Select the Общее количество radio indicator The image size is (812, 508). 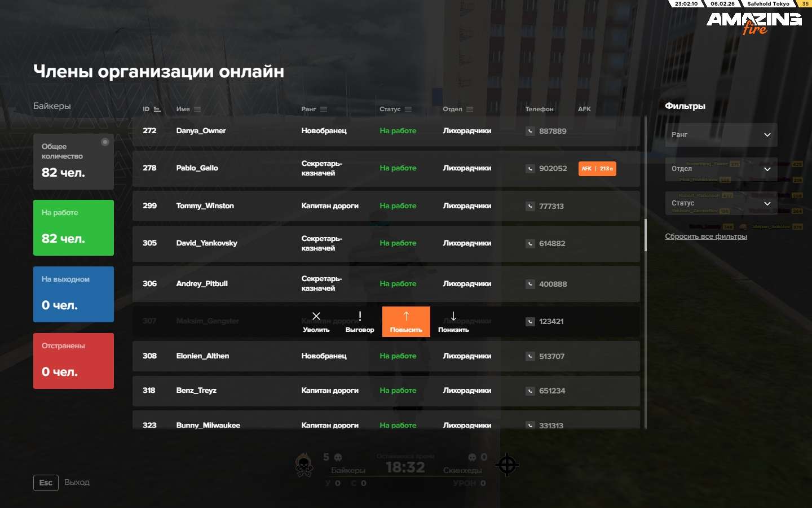coord(105,142)
